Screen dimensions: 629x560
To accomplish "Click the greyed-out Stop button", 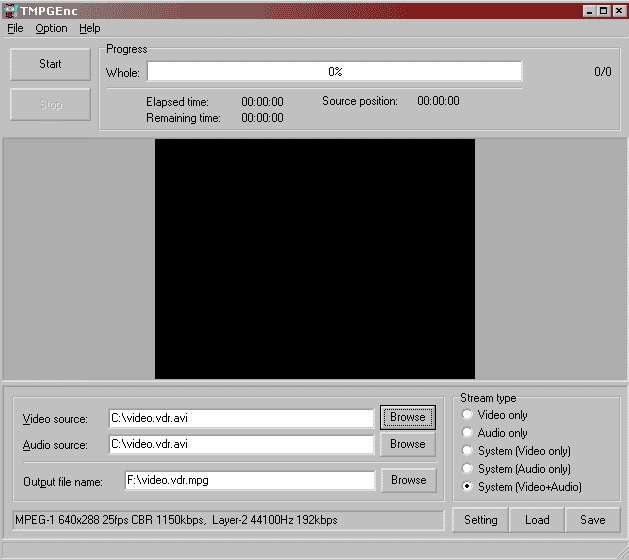I will pyautogui.click(x=50, y=104).
